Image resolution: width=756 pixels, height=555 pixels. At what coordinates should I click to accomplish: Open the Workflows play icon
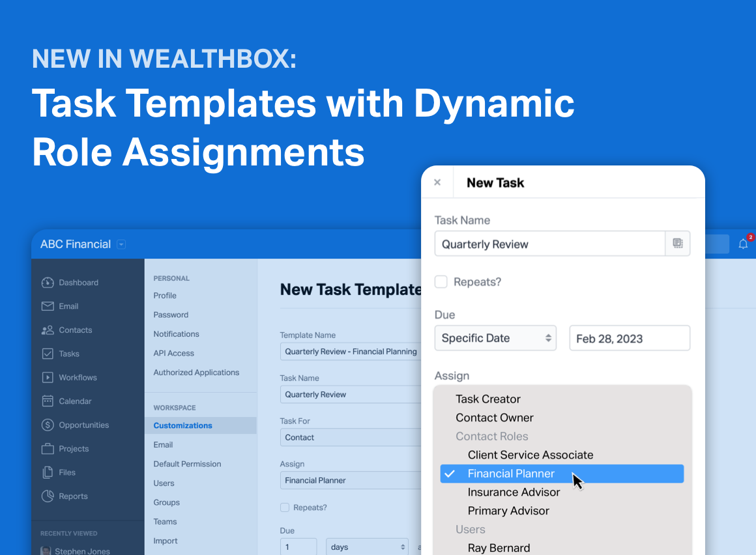(x=47, y=377)
